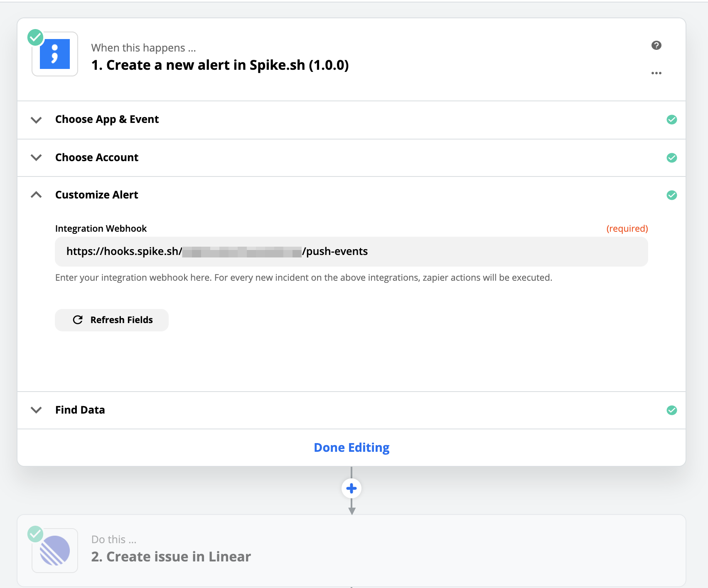Click the green checkmark beside Choose App & Event

(671, 120)
